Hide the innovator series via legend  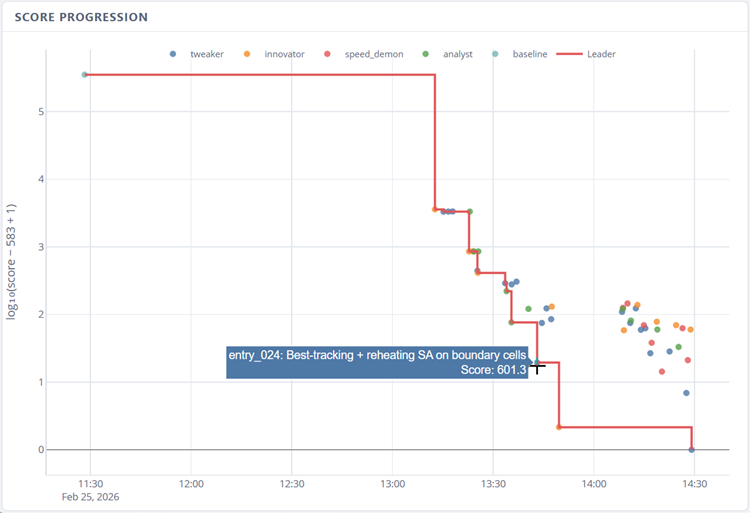coord(284,54)
